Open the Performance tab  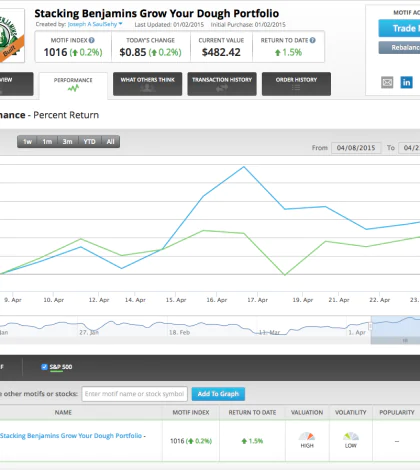pos(73,85)
